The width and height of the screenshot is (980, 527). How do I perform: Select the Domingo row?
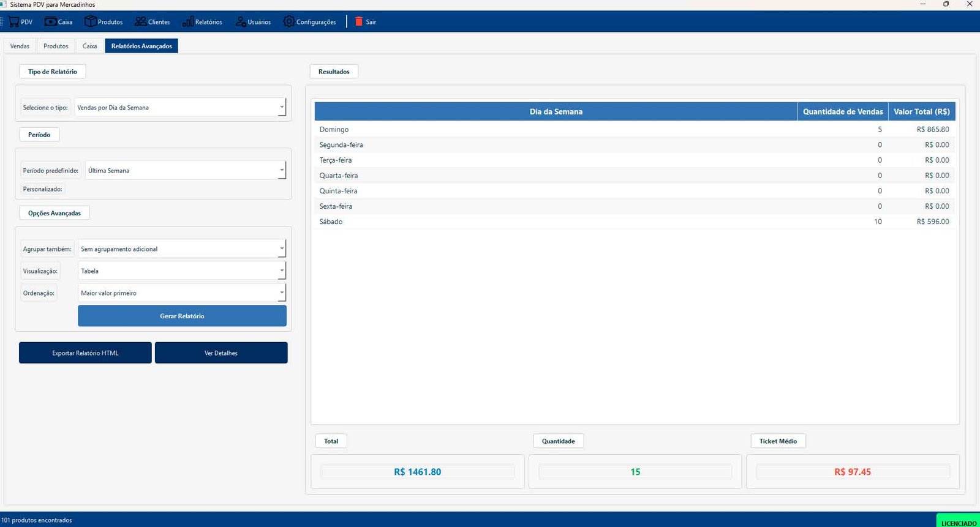pyautogui.click(x=635, y=129)
